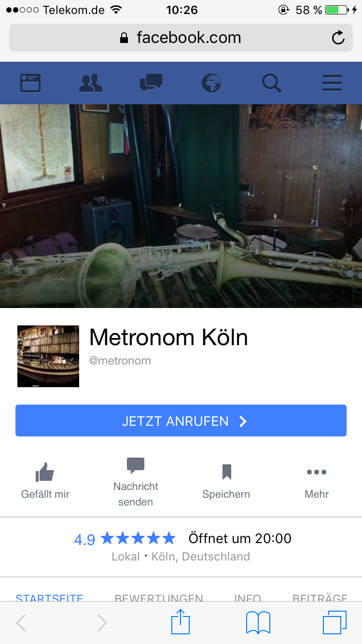This screenshot has height=644, width=362.
Task: Open the Facebook hamburger menu
Action: (332, 83)
